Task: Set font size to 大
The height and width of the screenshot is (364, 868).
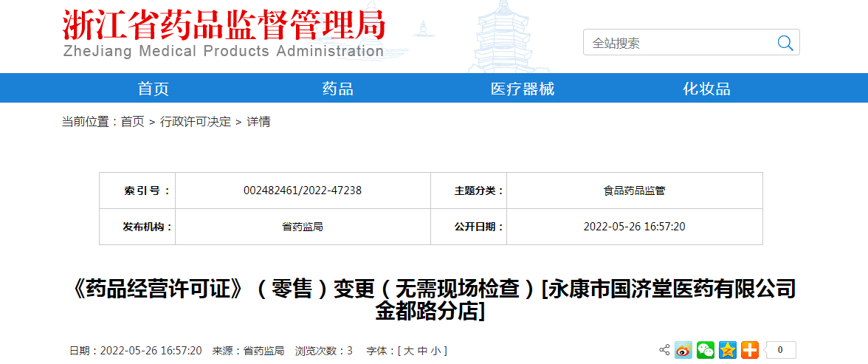Action: pos(408,351)
